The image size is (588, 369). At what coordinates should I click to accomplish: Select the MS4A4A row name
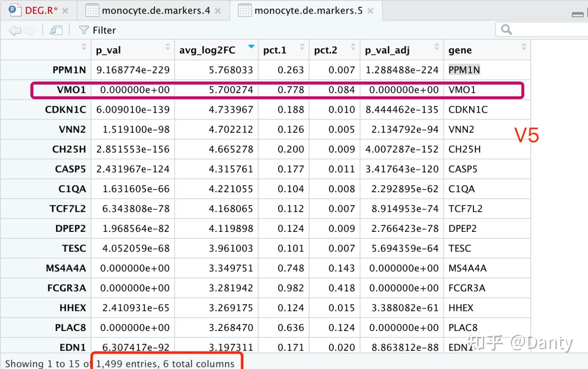(x=66, y=268)
